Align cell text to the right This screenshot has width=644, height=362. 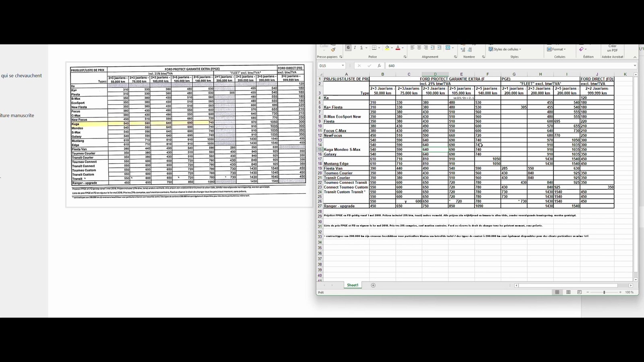426,47
